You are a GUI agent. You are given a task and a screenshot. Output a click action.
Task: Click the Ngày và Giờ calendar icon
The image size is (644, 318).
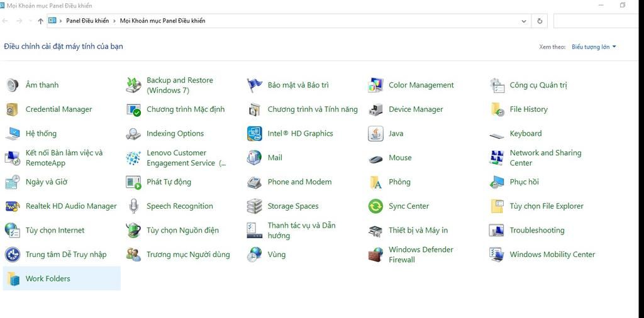13,182
